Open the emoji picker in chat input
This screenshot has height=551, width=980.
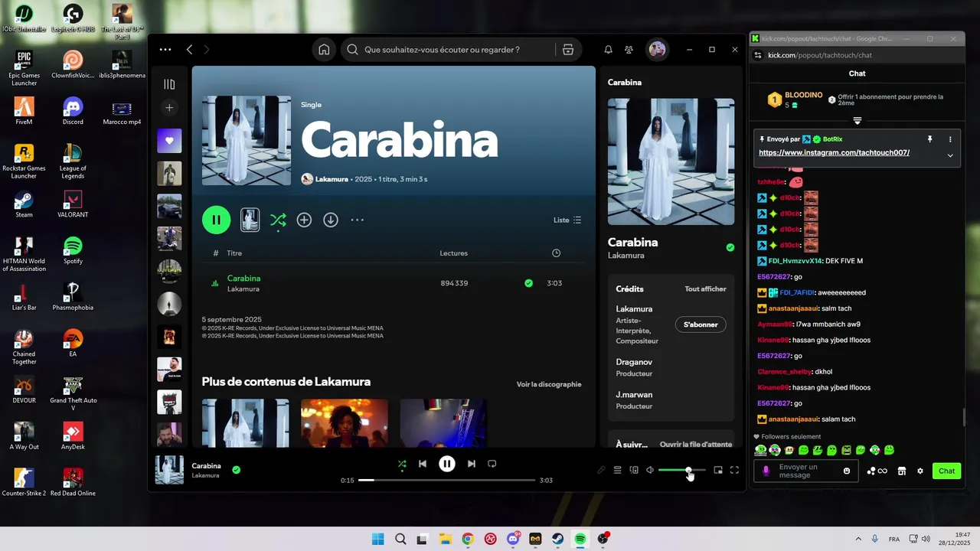(x=847, y=471)
